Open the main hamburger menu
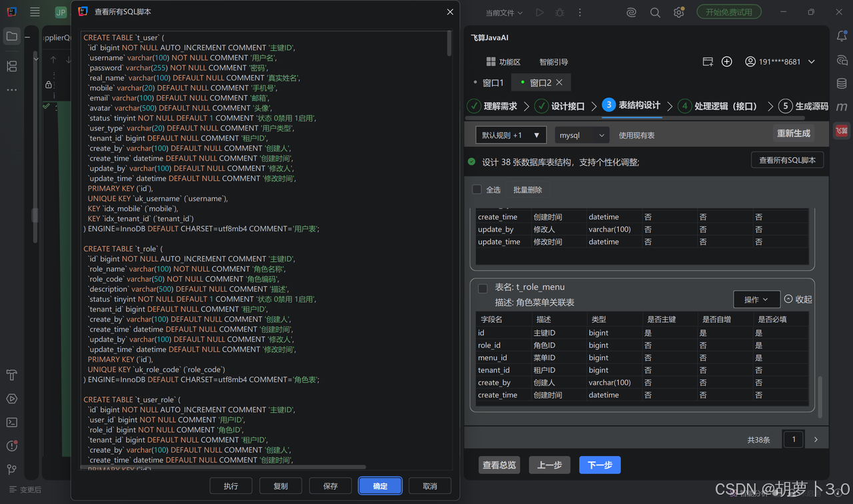853x504 pixels. (x=35, y=12)
